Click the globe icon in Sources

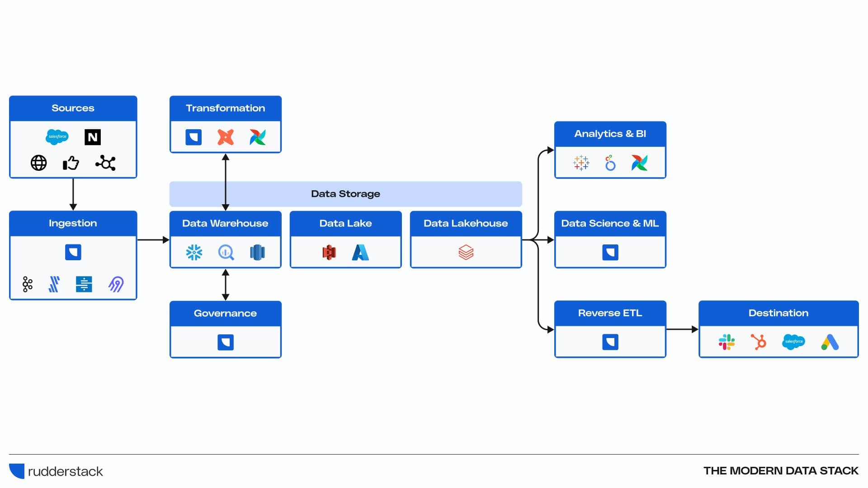[38, 163]
